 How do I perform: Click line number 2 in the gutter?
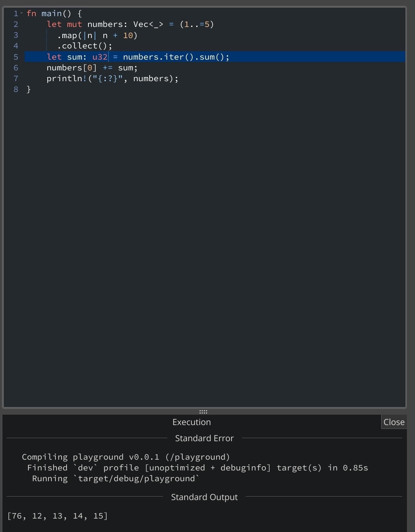16,24
